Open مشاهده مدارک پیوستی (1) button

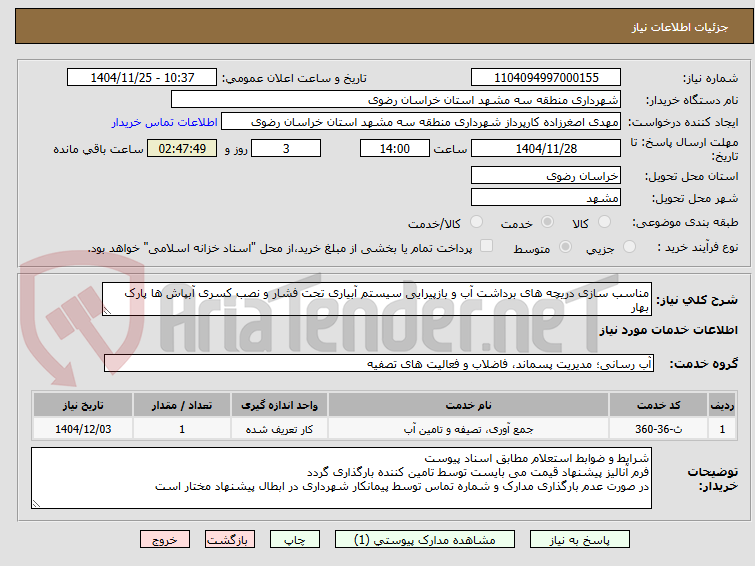pyautogui.click(x=425, y=540)
